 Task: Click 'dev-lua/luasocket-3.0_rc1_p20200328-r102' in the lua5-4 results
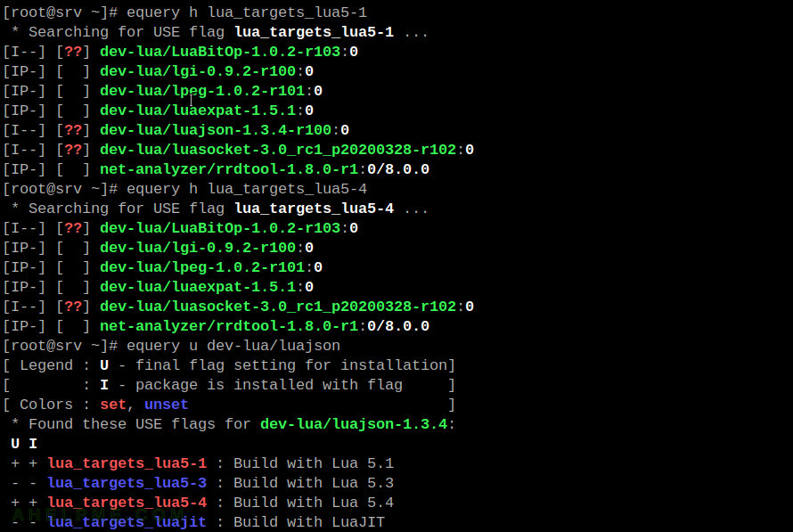tap(278, 307)
